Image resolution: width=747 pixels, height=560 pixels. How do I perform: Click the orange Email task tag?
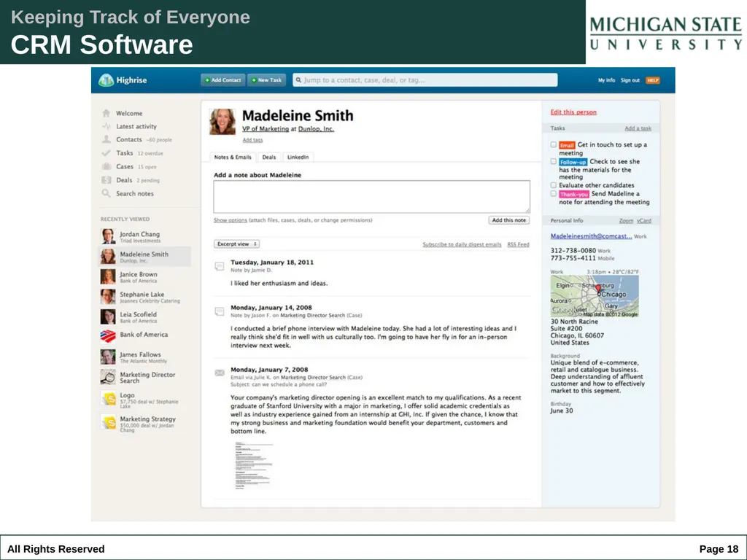tap(567, 145)
